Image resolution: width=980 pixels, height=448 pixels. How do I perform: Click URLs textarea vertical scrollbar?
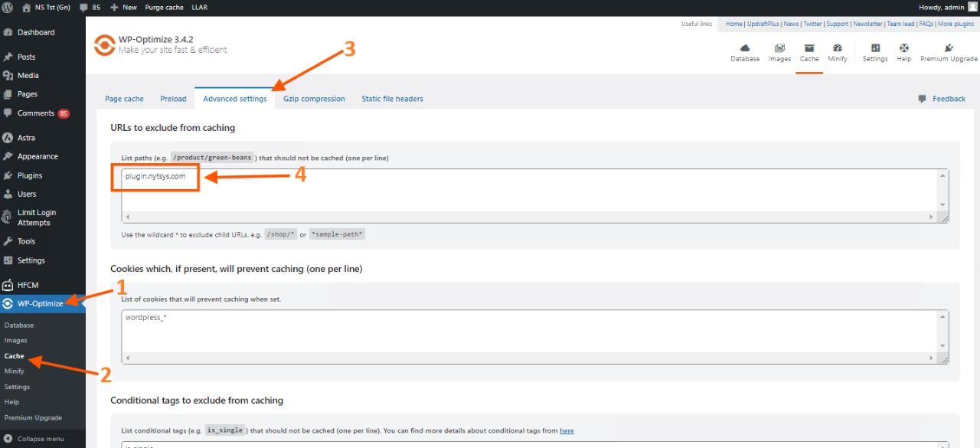pos(942,190)
